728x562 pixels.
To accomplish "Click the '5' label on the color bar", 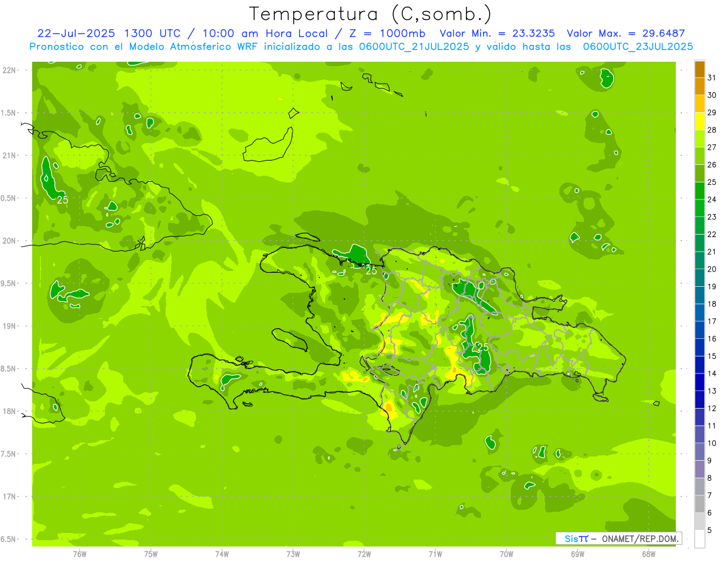I will click(710, 530).
